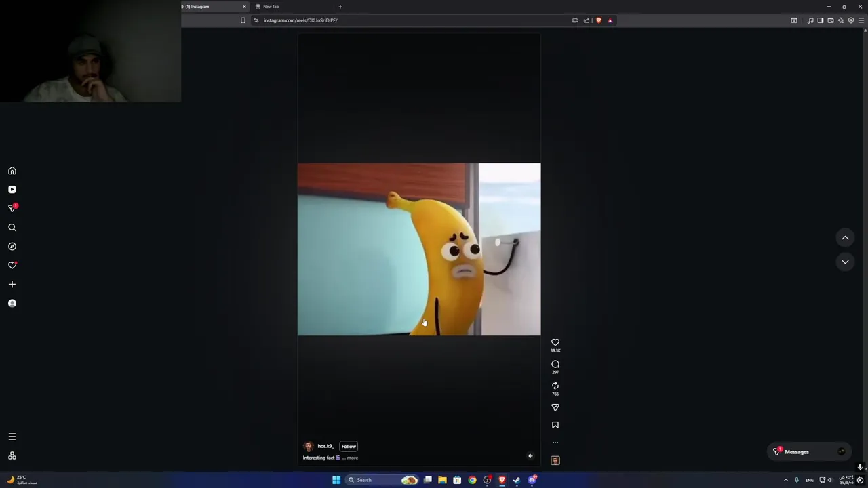
Task: Open a new browser tab with plus
Action: pos(340,7)
